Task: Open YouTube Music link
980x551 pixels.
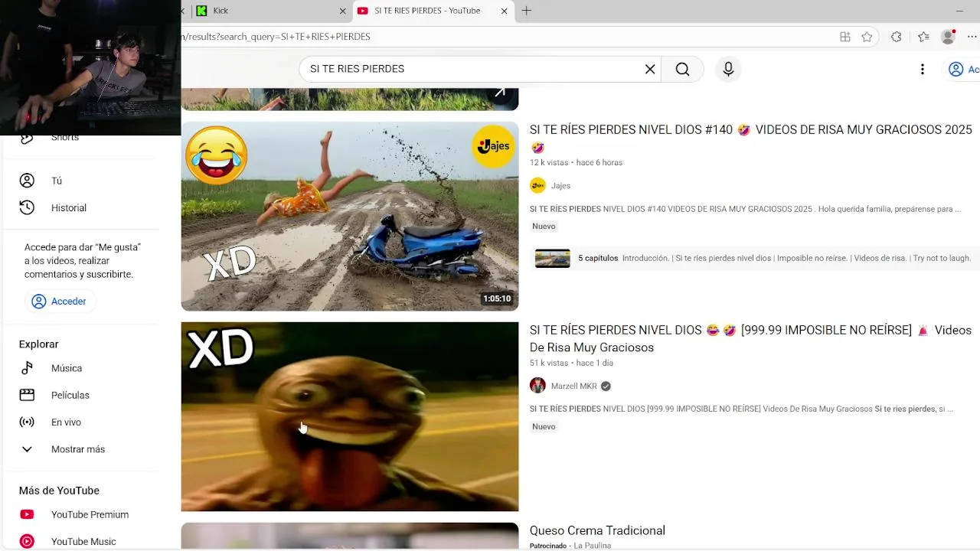Action: (83, 541)
